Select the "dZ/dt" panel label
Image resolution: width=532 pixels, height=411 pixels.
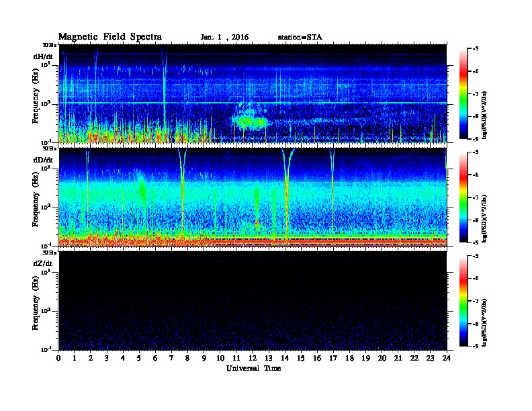pyautogui.click(x=43, y=263)
